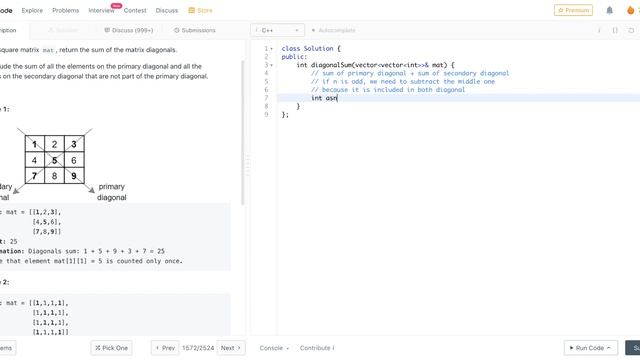The height and width of the screenshot is (360, 640).
Task: Collapse code fold on line 3
Action: click(x=272, y=65)
